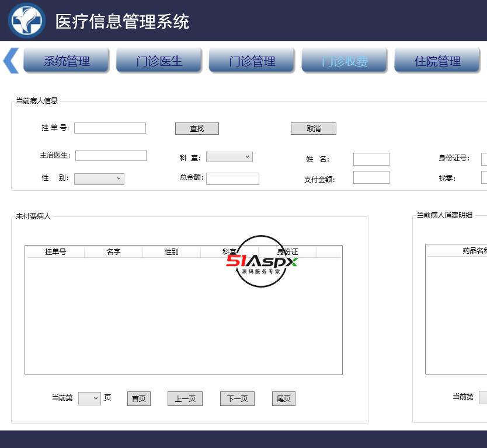The image size is (487, 448).
Task: Click the left arrow to scroll navigation
Action: [11, 61]
